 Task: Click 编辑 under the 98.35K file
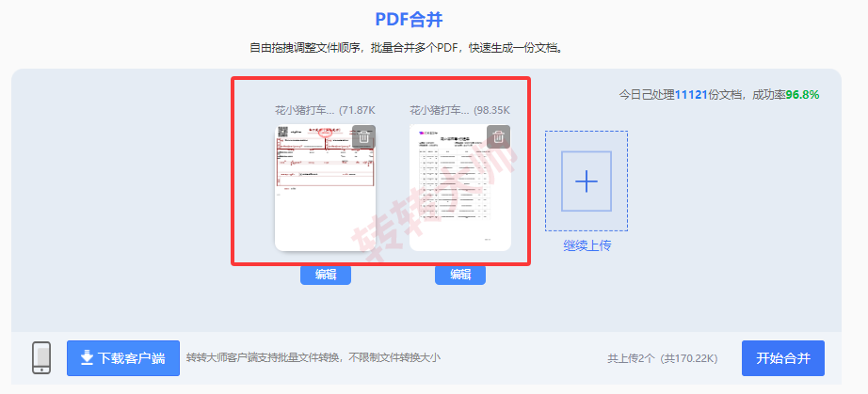pos(460,275)
